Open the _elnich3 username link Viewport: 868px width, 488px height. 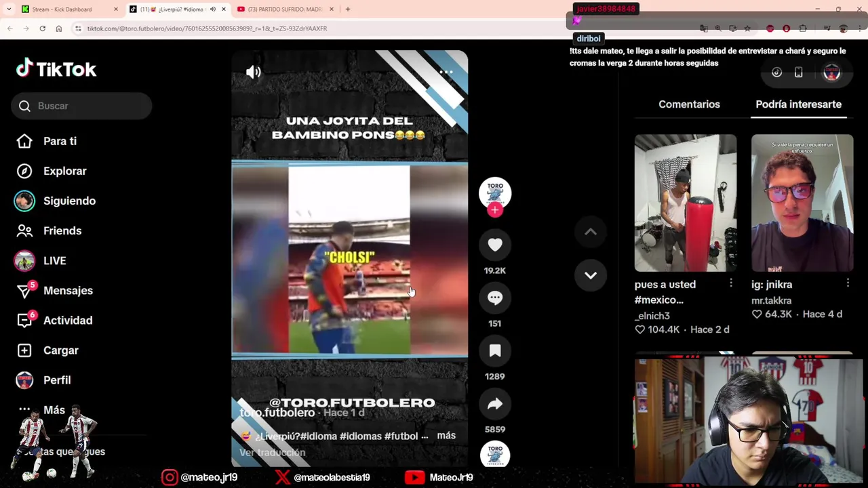[x=652, y=316]
